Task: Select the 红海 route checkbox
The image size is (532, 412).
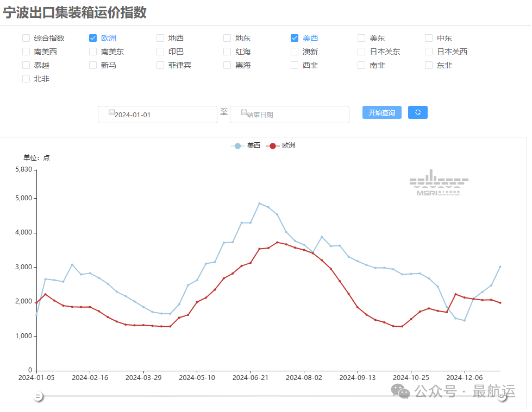Action: pos(227,52)
